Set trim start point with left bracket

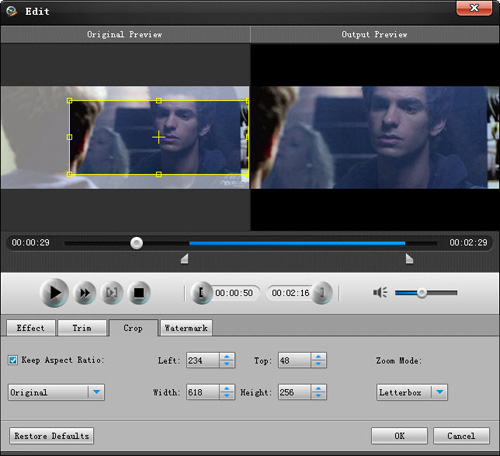point(201,293)
